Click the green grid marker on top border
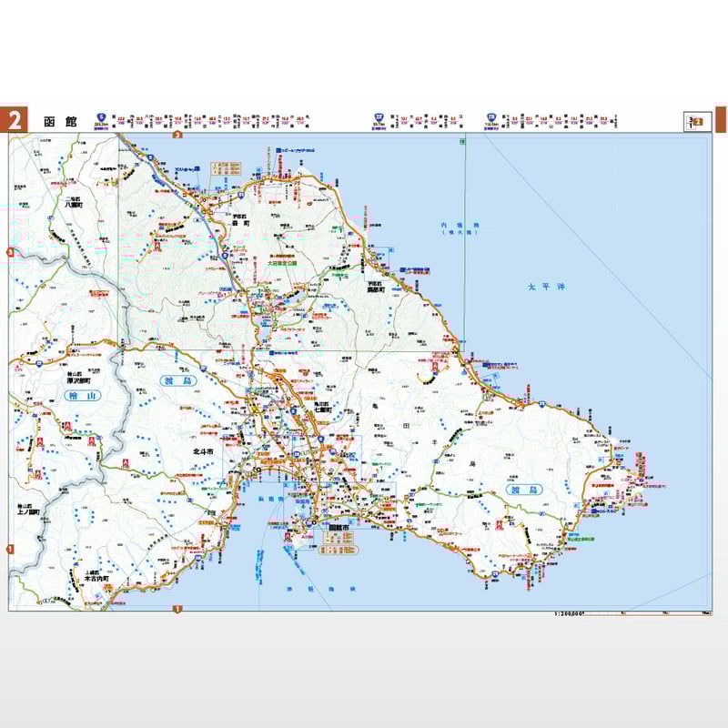 coord(462,142)
